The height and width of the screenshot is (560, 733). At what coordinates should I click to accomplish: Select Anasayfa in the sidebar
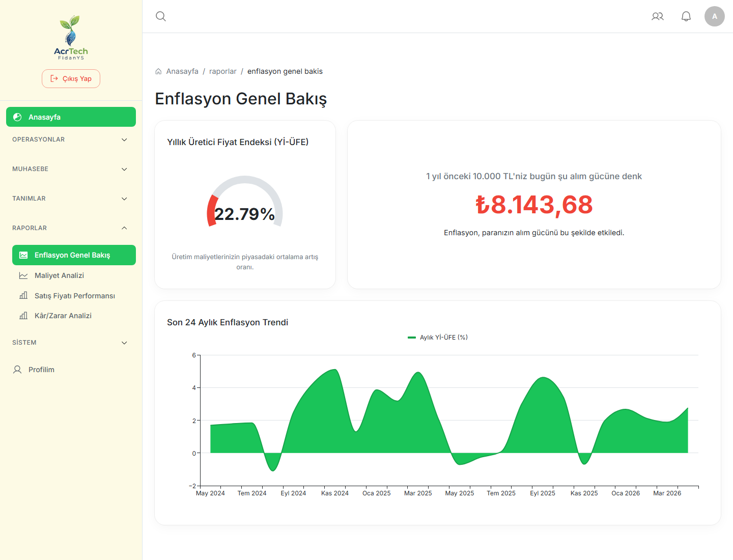pos(71,117)
